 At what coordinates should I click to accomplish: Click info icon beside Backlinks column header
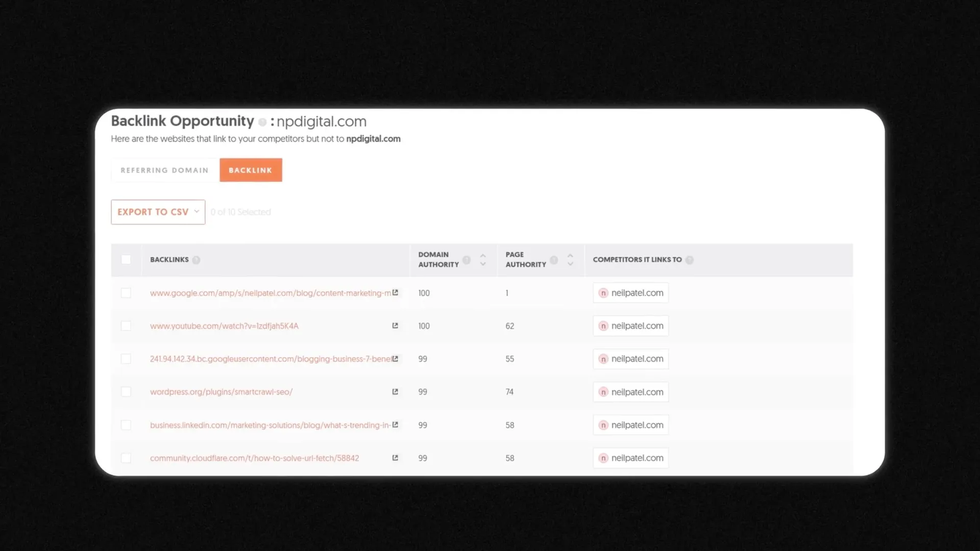click(x=196, y=260)
